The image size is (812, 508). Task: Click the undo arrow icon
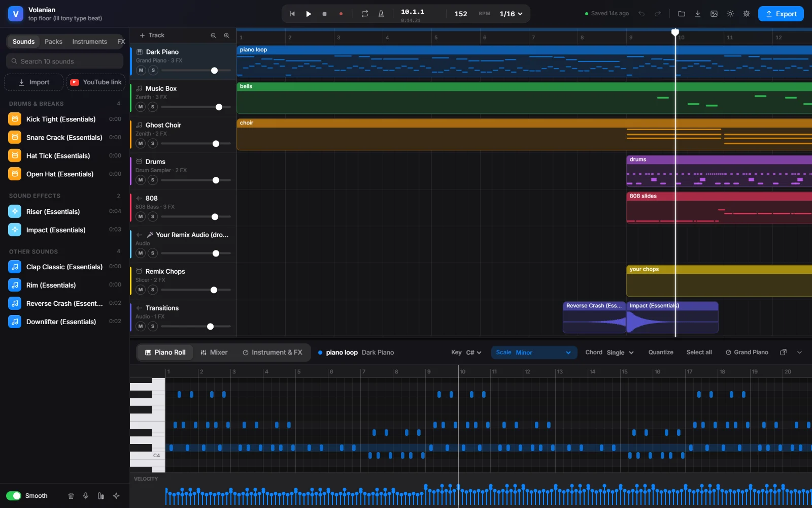click(x=641, y=14)
